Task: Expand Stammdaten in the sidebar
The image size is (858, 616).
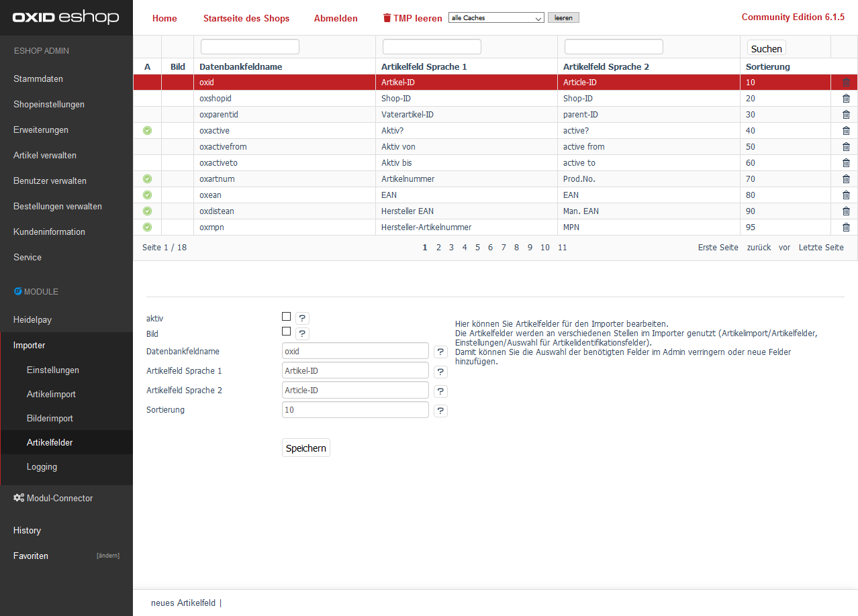Action: [38, 79]
